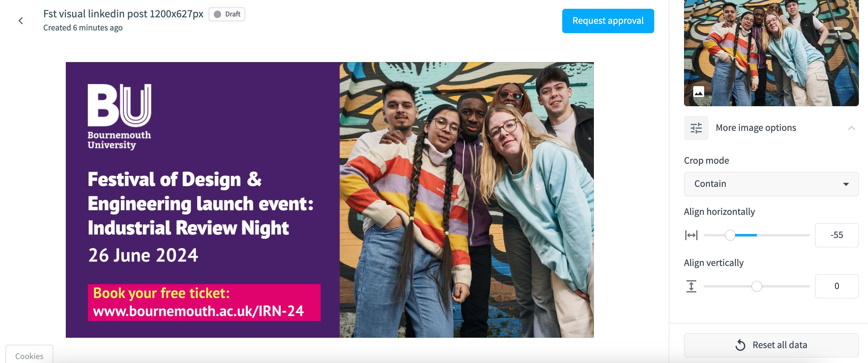Viewport: 868px width, 363px height.
Task: Click the Align horizontally slider handle
Action: [730, 235]
